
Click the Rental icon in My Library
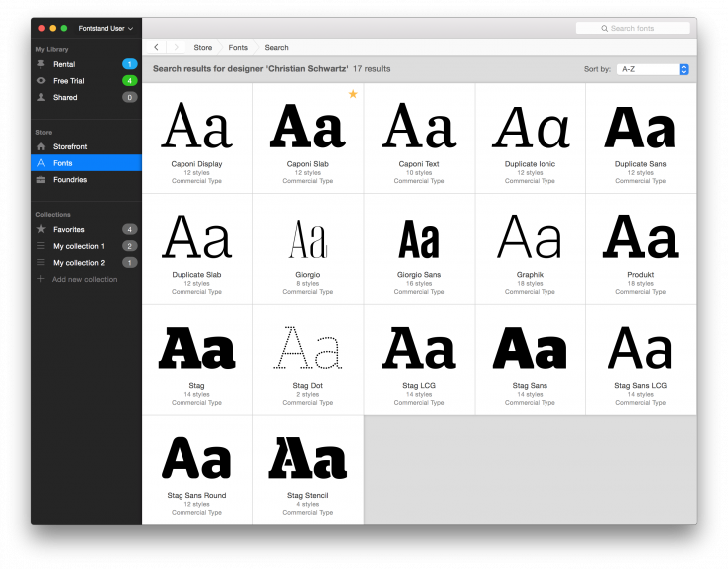point(41,64)
